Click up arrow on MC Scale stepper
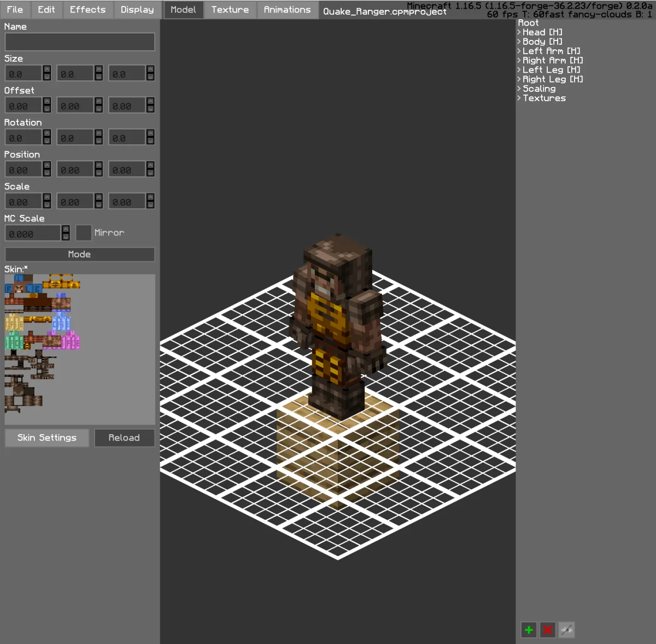 (x=66, y=229)
